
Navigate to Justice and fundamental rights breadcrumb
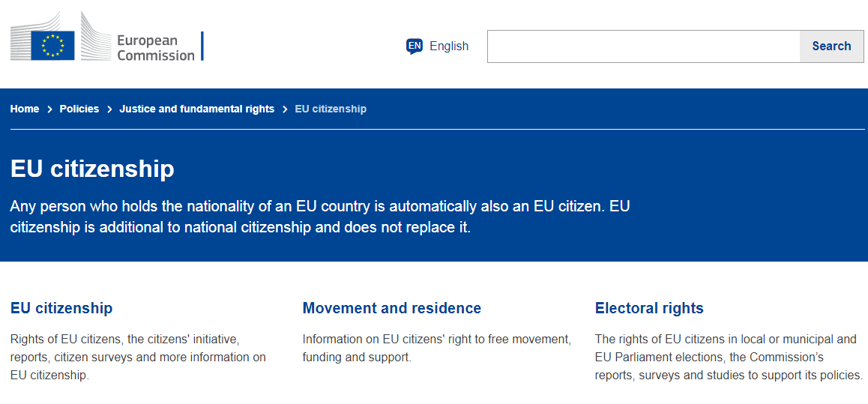(197, 109)
